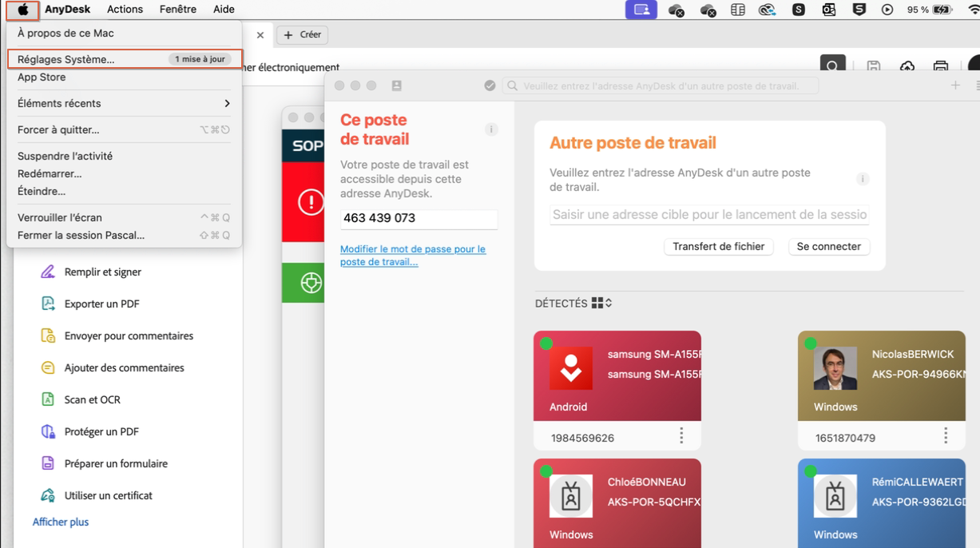Click the Acrobat cloud upload icon

pos(907,67)
